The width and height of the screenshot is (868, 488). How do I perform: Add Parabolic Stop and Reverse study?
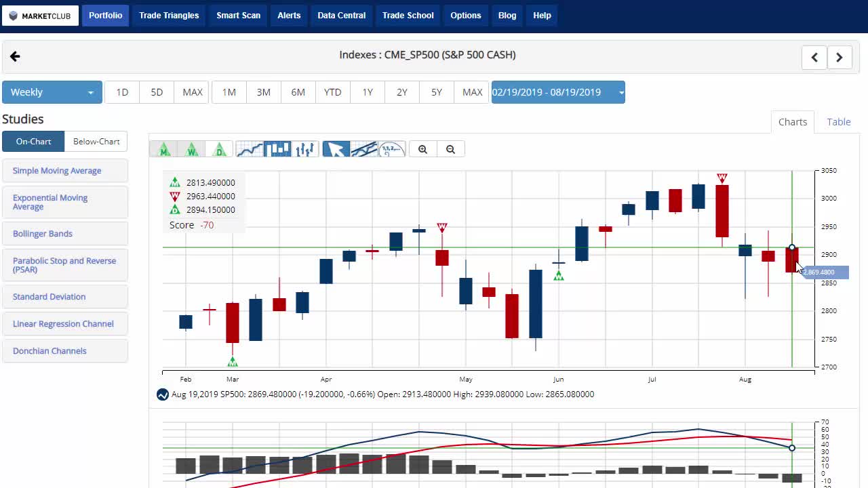coord(65,265)
